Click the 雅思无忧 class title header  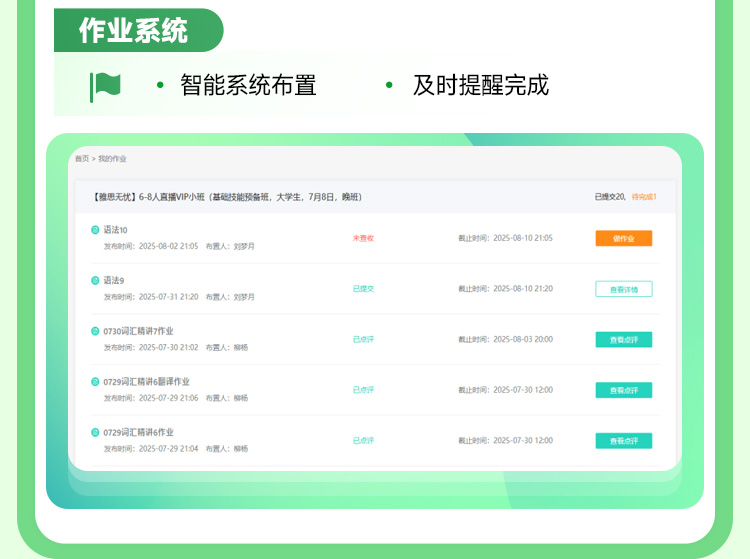[226, 197]
